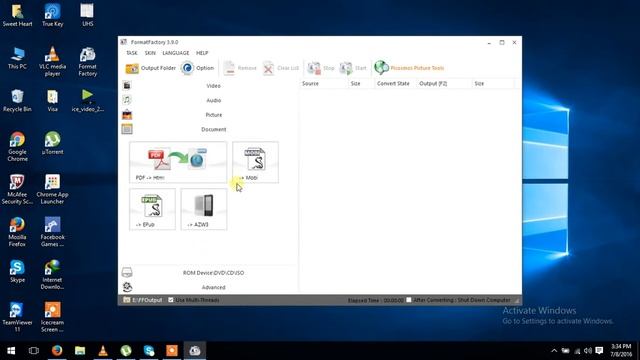Choose the -> Mobi document converter
640x360 pixels.
[x=256, y=162]
